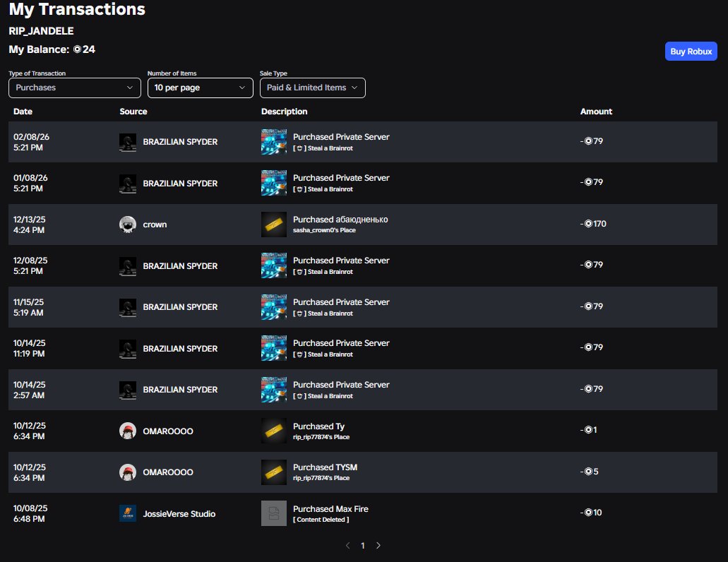Click the -5 amount for Purchased TYSM
Screen dimensions: 728x562
click(x=589, y=472)
